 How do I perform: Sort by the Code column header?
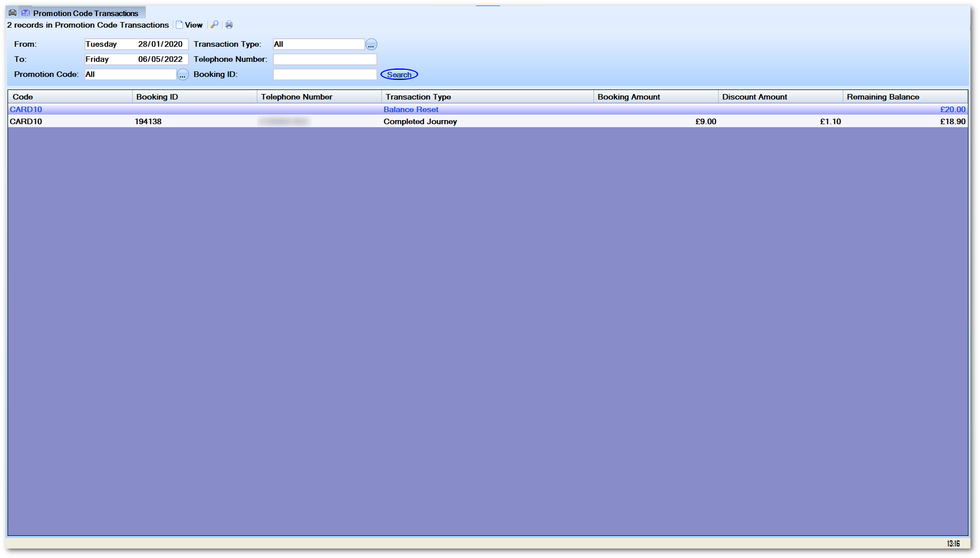[70, 97]
